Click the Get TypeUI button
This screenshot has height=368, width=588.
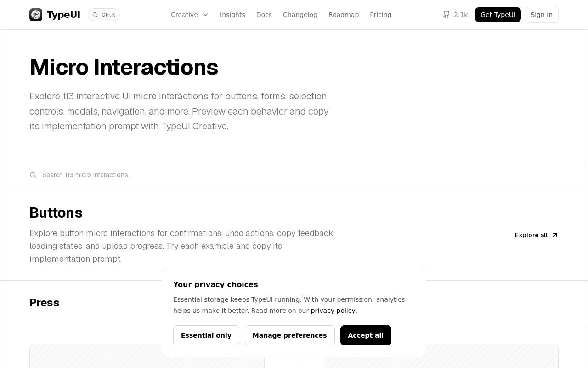click(x=498, y=15)
